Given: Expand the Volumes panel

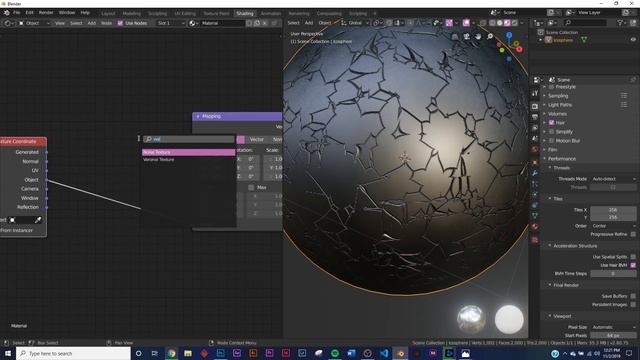Looking at the screenshot, I should [557, 114].
